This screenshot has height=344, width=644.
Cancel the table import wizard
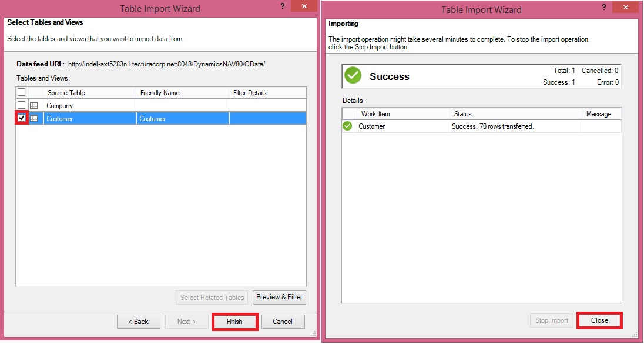(x=283, y=322)
